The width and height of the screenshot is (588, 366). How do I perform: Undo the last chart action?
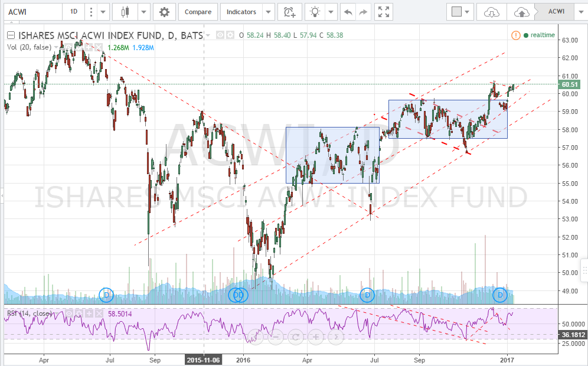(348, 12)
